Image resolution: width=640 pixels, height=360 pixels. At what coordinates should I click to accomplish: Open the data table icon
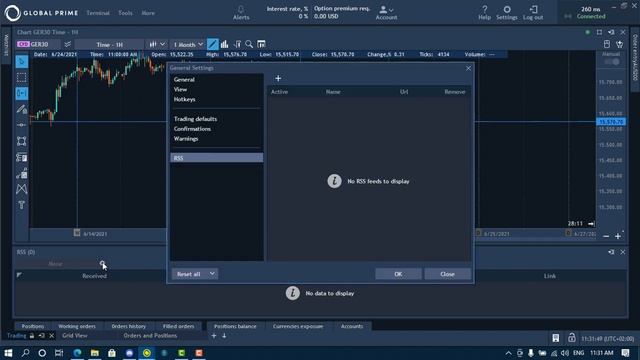[261, 44]
